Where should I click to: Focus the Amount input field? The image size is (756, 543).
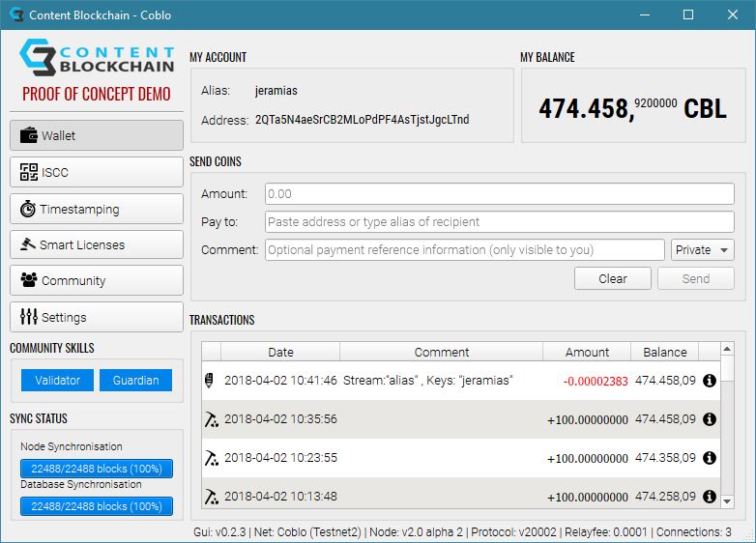tap(500, 193)
